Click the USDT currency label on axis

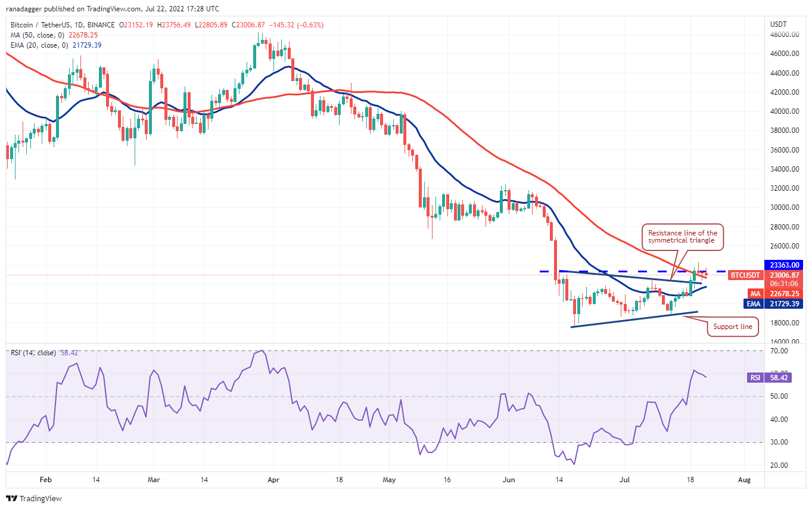tap(778, 24)
